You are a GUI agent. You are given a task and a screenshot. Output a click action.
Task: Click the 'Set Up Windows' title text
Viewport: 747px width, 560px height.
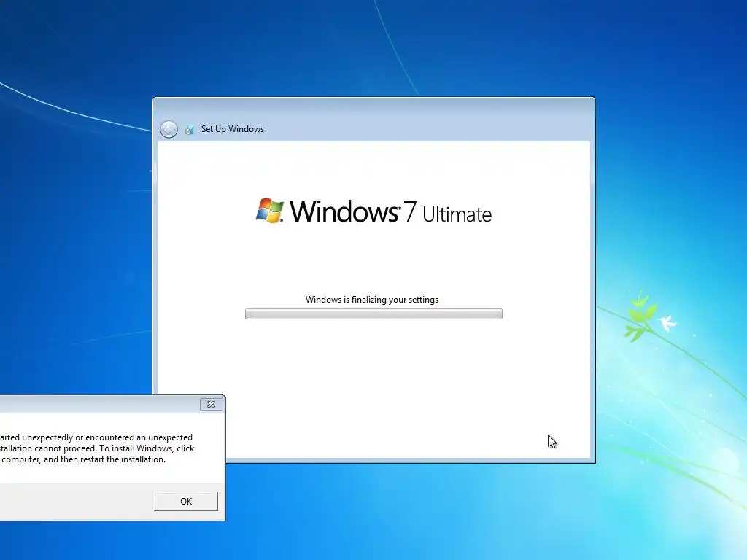tap(233, 129)
